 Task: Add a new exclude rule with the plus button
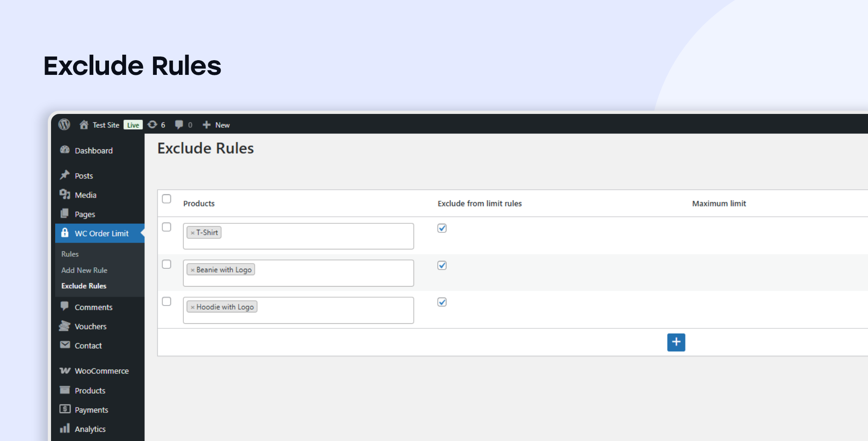pyautogui.click(x=676, y=342)
